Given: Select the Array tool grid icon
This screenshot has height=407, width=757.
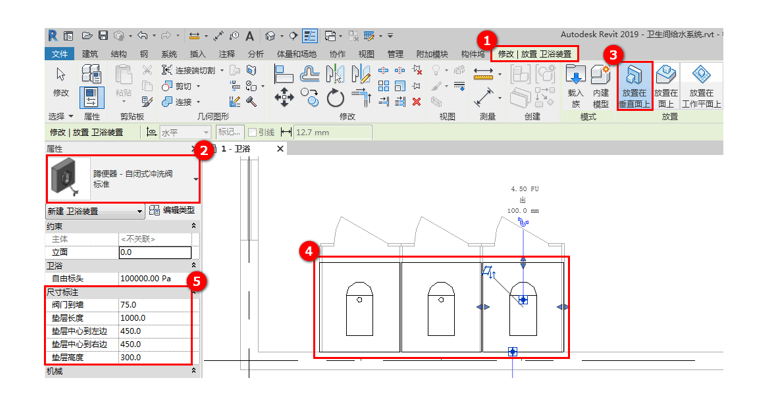Looking at the screenshot, I should click(383, 86).
